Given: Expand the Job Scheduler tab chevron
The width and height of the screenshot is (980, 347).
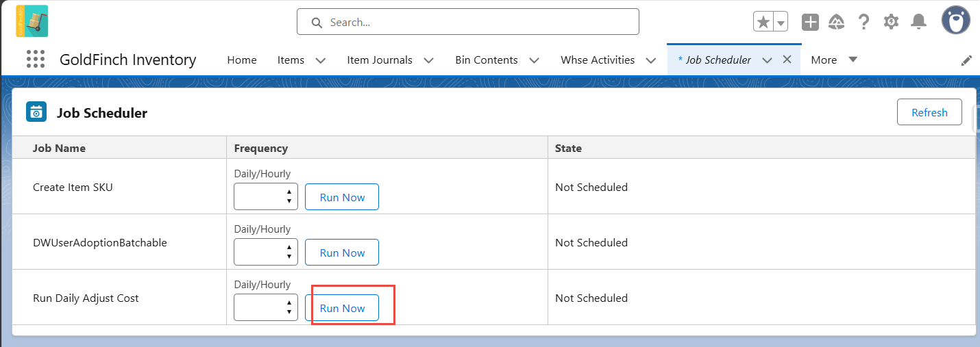Looking at the screenshot, I should tap(767, 60).
